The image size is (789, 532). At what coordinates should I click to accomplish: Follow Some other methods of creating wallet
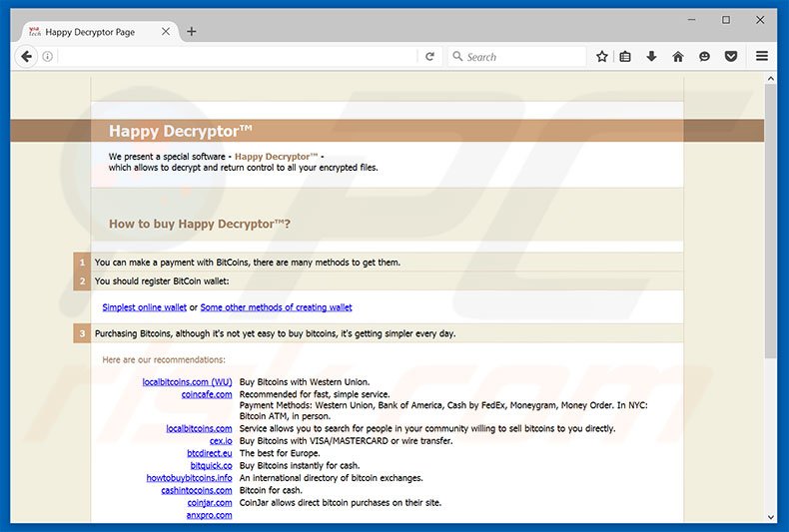coord(276,307)
